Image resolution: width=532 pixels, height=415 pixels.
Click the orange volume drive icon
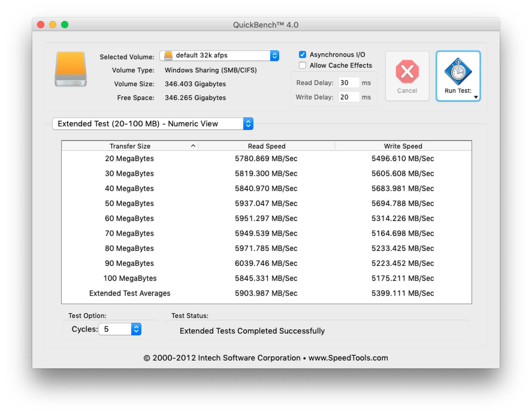tap(71, 69)
